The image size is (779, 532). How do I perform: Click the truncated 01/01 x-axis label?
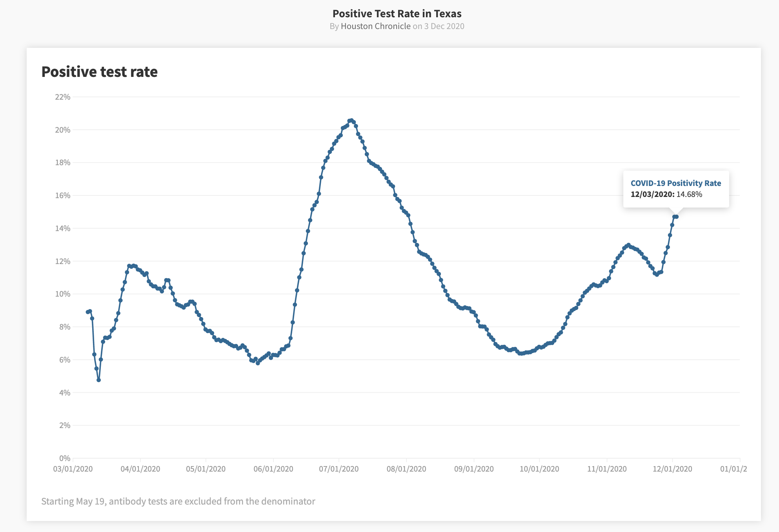pos(733,469)
